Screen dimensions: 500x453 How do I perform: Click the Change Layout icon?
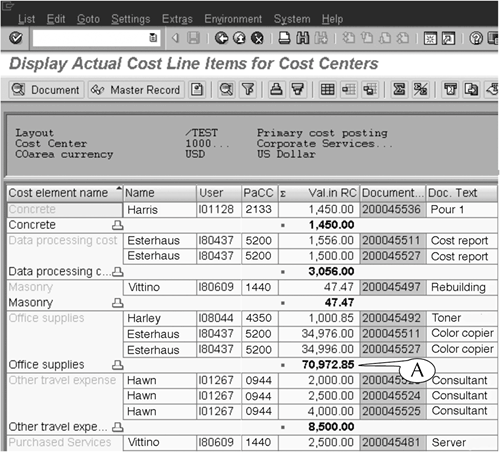click(x=349, y=90)
